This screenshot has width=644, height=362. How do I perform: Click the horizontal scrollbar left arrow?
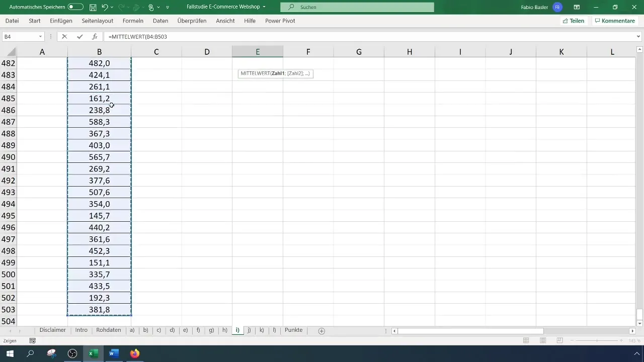point(394,331)
